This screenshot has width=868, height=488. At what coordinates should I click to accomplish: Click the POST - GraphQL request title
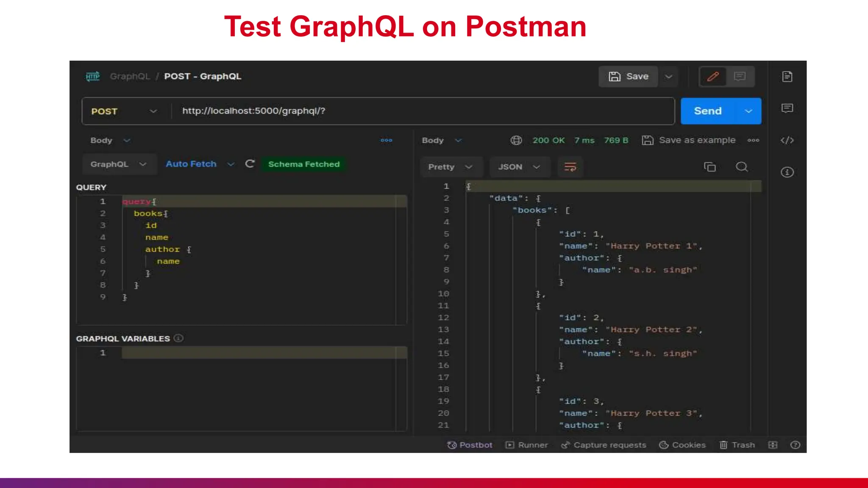[203, 76]
